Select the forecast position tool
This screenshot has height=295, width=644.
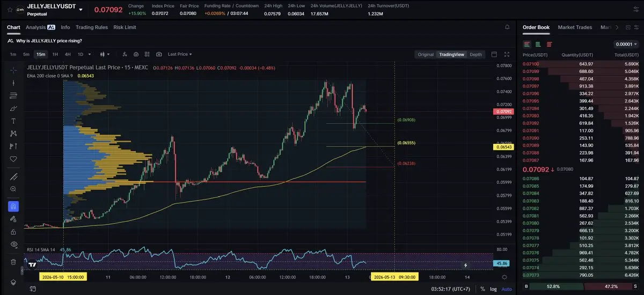point(13,146)
